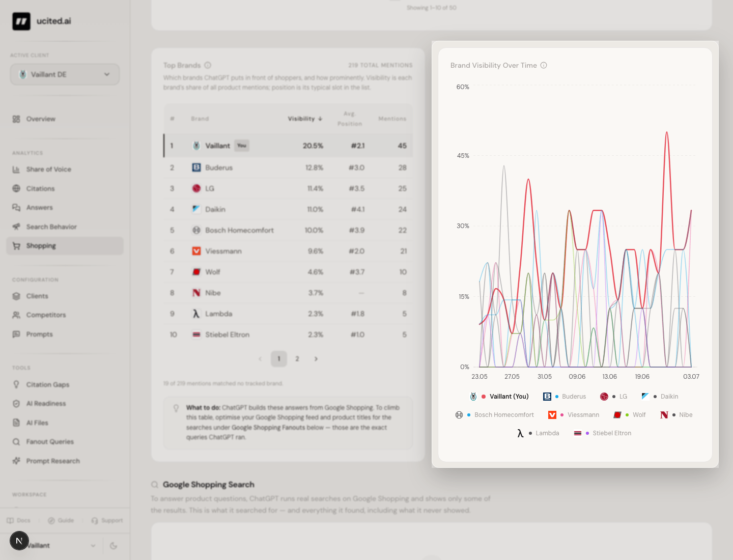Click the Buderus brand row
Screen dimensions: 733x560
pos(288,167)
